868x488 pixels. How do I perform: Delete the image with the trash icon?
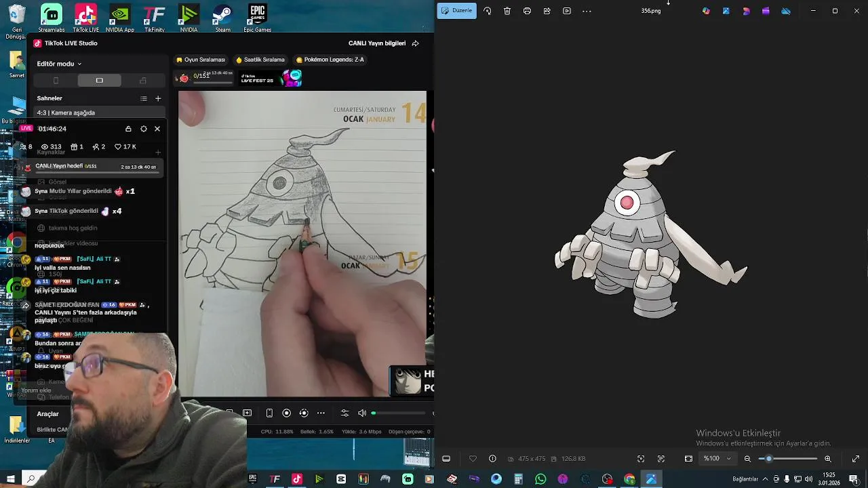[x=507, y=11]
